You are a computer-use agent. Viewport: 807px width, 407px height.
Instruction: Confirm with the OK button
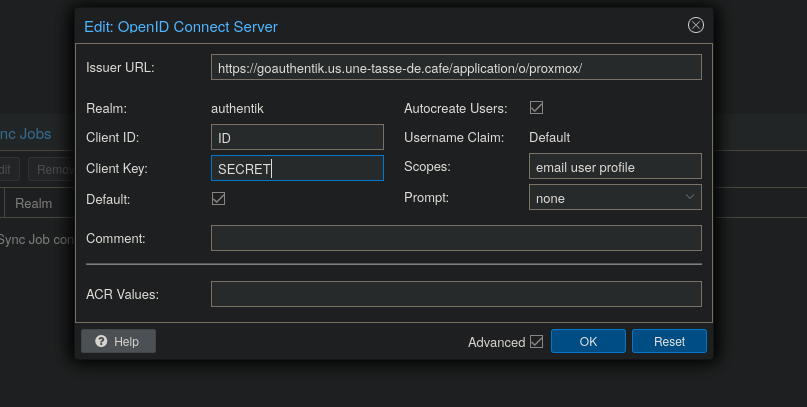coord(588,341)
